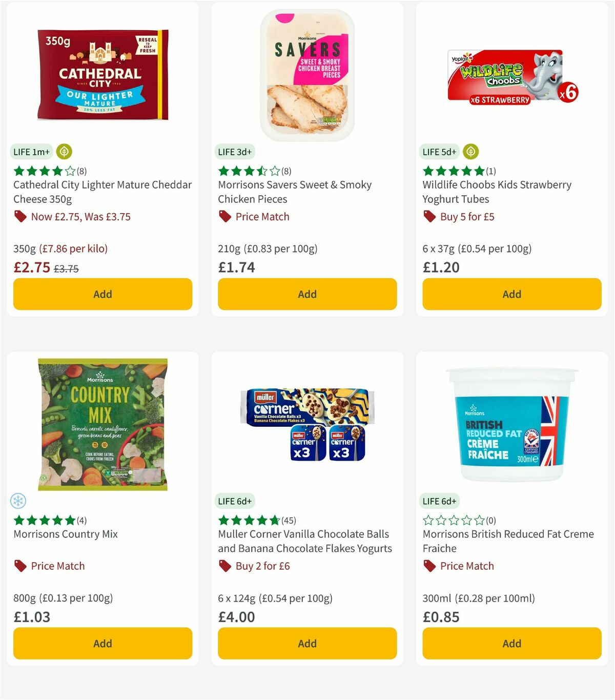Viewport: 615px width, 700px height.
Task: Add Morrisons Savers chicken pieces to basket
Action: pyautogui.click(x=307, y=294)
